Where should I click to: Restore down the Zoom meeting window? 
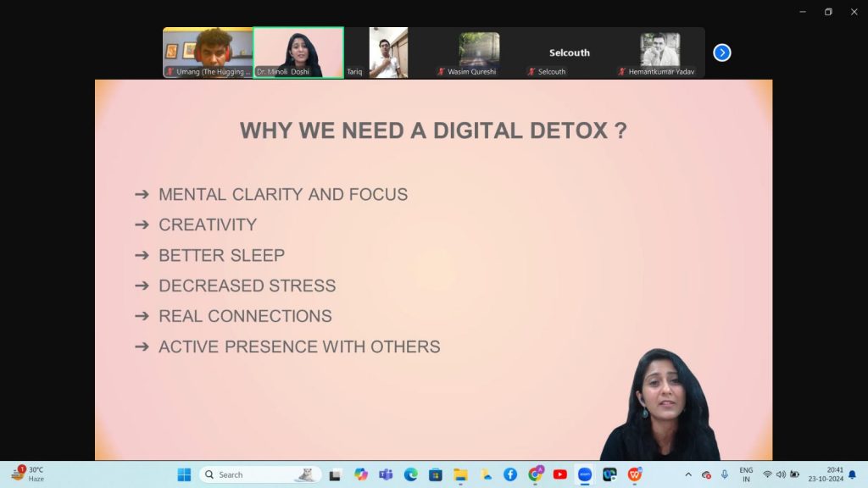[828, 12]
